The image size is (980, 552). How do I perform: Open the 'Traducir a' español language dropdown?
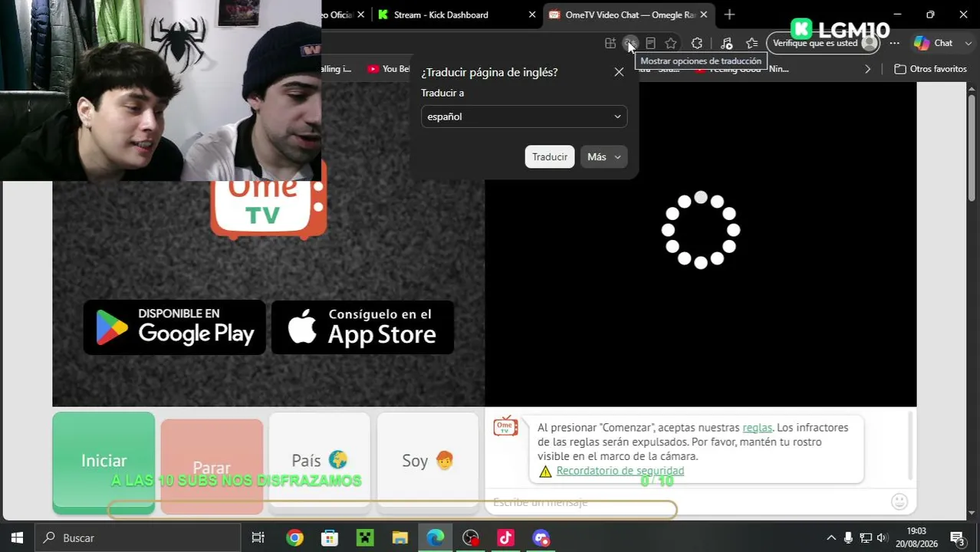[x=524, y=117]
